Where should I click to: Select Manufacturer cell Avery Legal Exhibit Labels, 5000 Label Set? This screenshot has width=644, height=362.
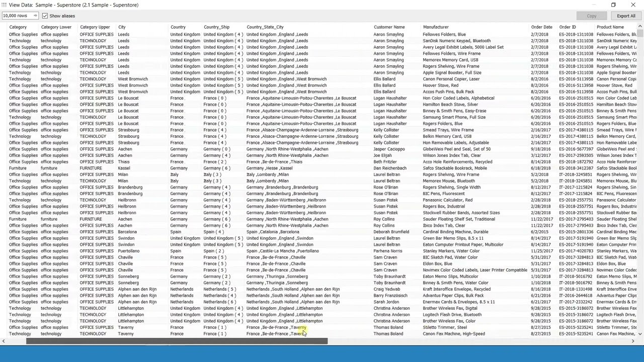click(463, 47)
